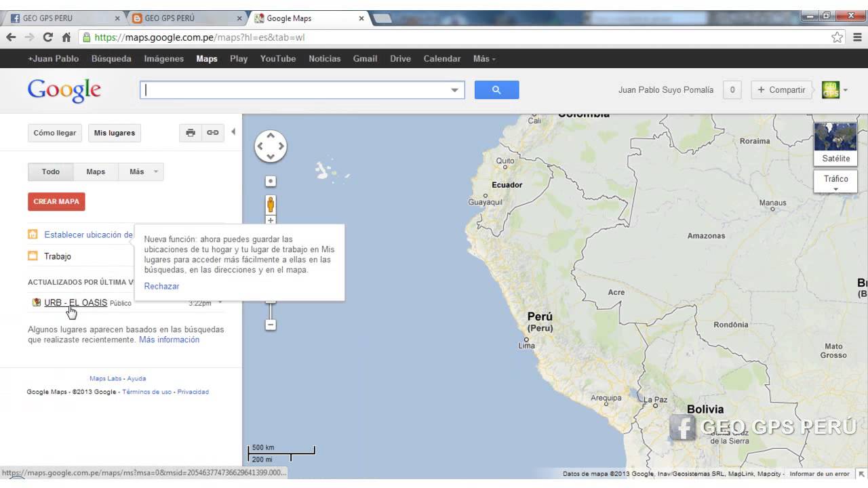Click the map pan control circle
This screenshot has height=488, width=868.
tap(271, 146)
